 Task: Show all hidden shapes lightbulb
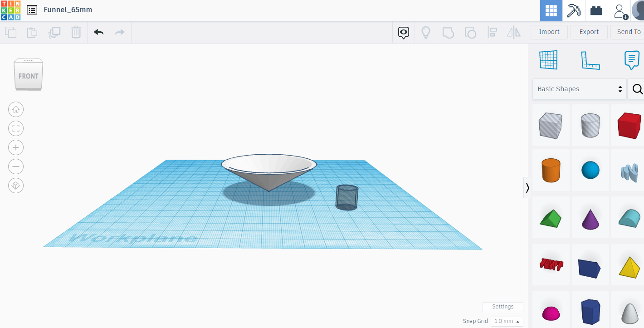coord(426,32)
